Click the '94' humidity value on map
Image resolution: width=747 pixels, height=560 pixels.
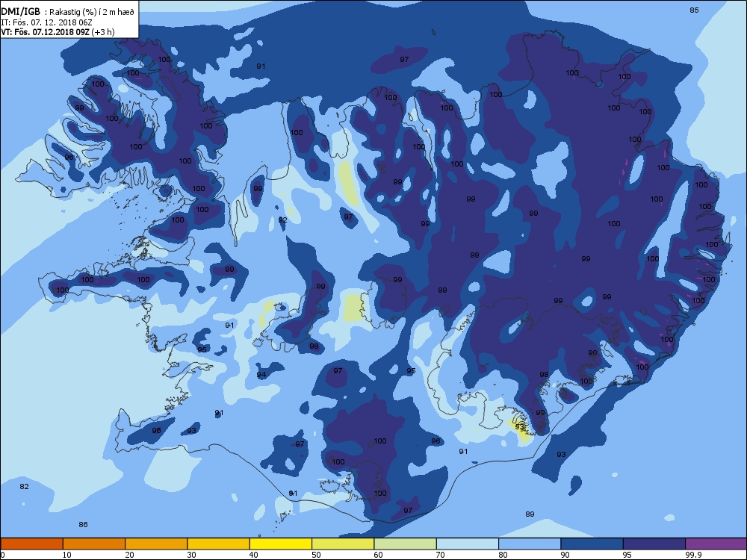(261, 374)
